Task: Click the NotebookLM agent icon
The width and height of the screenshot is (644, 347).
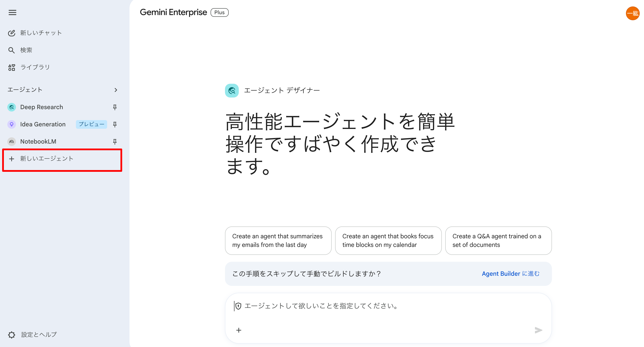Action: 11,142
